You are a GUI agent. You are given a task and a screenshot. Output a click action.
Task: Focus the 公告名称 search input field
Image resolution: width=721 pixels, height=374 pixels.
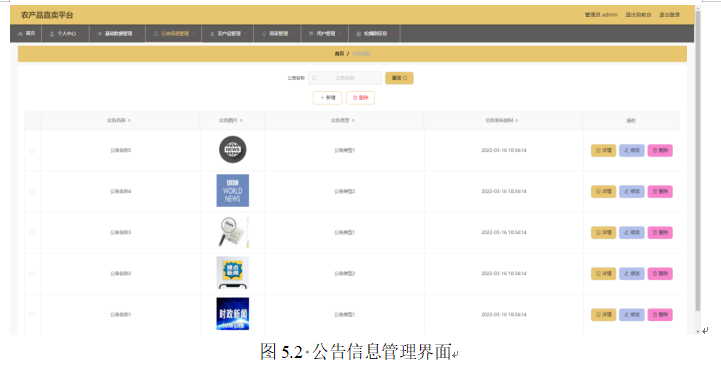click(x=345, y=78)
